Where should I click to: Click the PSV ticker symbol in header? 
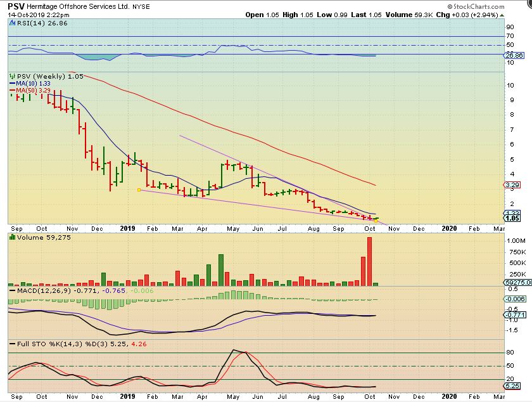(16, 6)
